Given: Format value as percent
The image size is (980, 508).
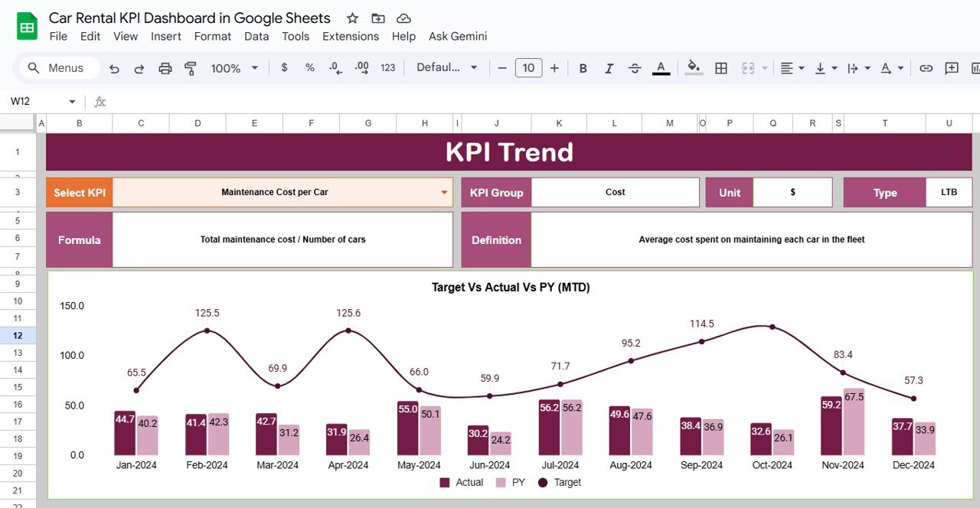Looking at the screenshot, I should (309, 68).
